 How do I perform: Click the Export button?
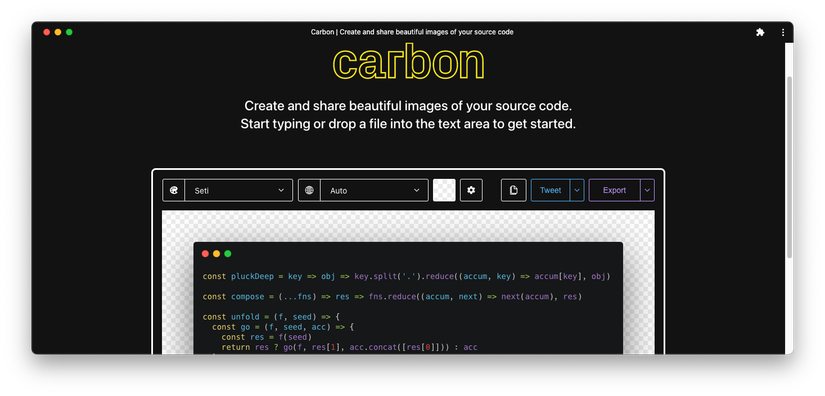click(614, 190)
